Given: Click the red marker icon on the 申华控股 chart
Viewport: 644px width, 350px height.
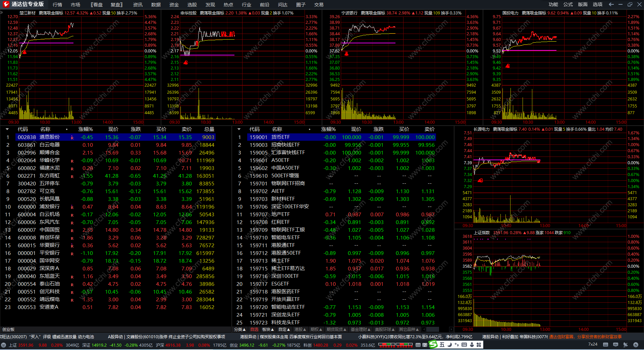Looking at the screenshot, I should 186,62.
